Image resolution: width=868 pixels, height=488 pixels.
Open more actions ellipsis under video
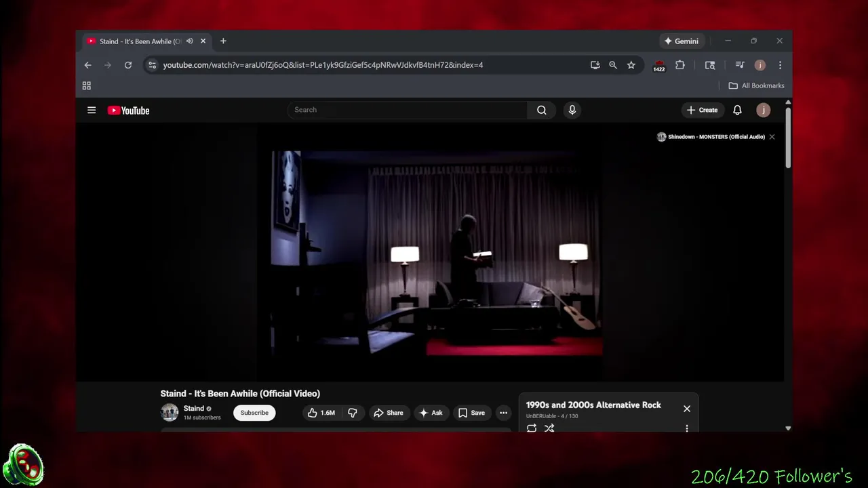(x=503, y=413)
